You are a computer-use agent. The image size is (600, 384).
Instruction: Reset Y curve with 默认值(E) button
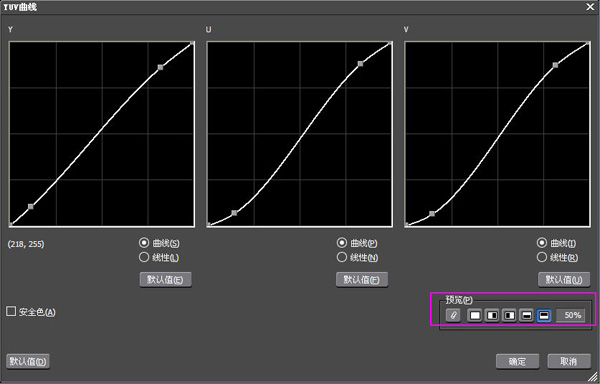[x=165, y=280]
